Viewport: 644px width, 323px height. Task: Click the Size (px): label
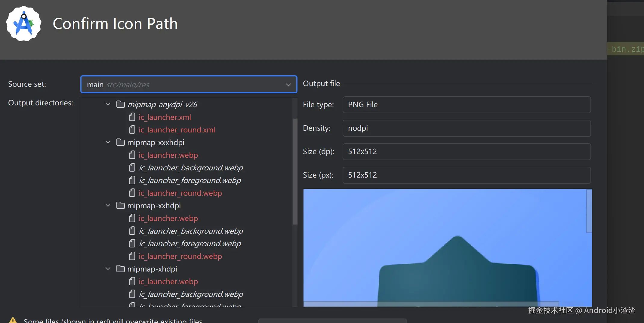coord(318,175)
